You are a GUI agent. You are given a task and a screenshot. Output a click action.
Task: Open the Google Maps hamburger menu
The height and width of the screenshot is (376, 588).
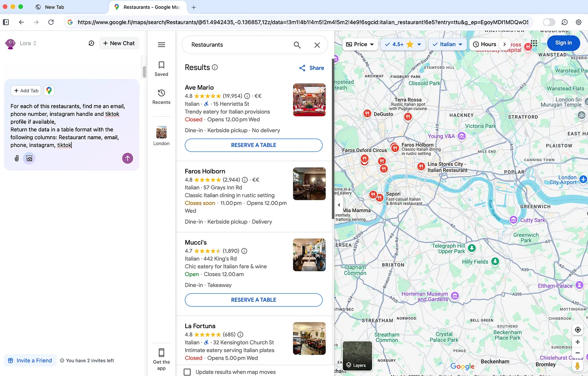click(161, 45)
